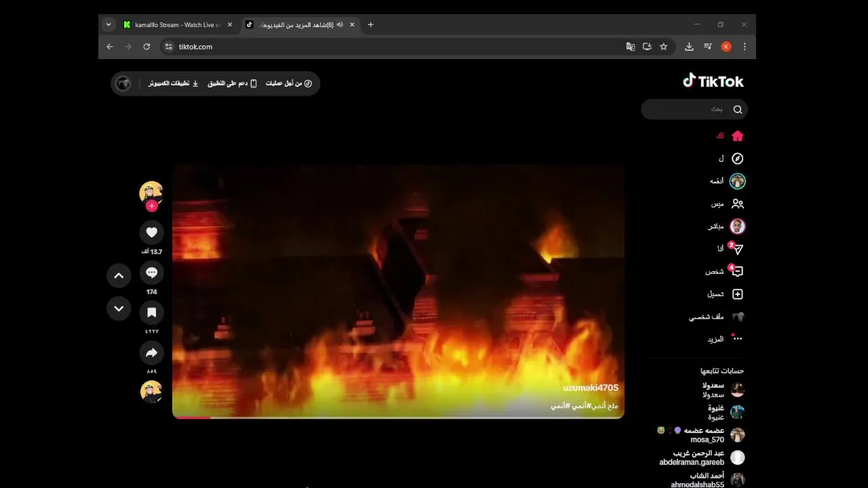Screen dimensions: 868x488
Task: Close the TikTok browser tab
Action: tap(352, 24)
